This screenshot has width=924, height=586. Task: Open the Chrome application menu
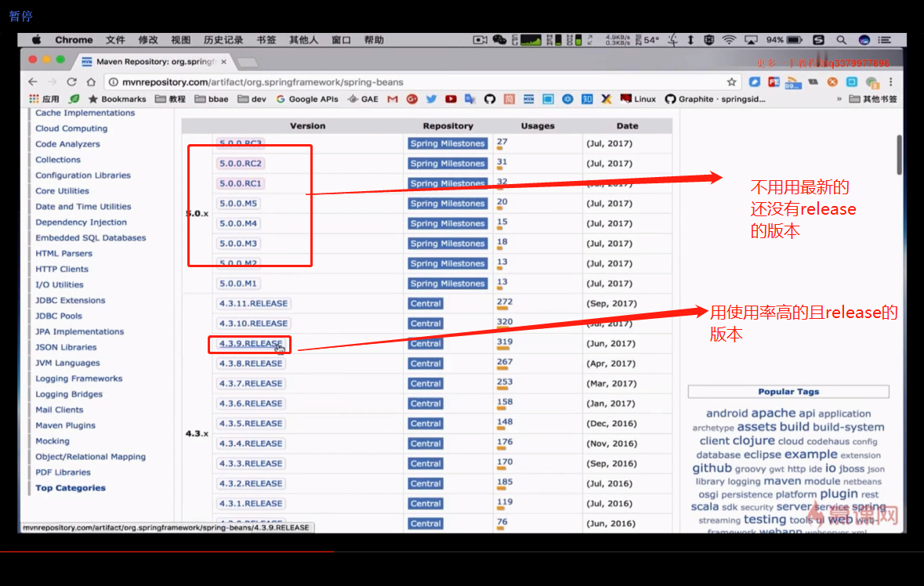74,40
